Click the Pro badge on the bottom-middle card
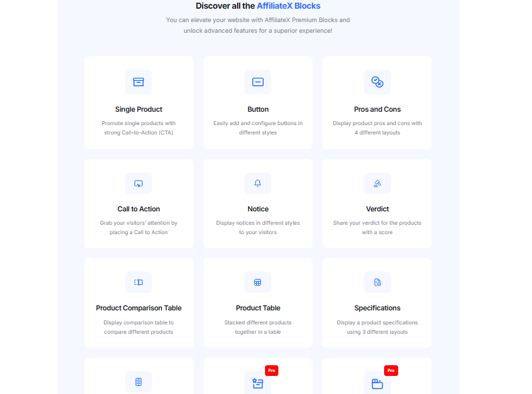 (272, 371)
